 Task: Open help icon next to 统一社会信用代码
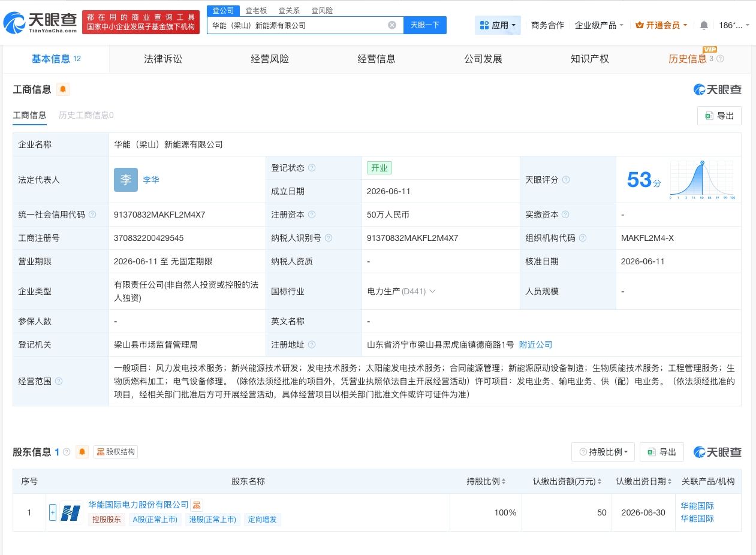(92, 215)
